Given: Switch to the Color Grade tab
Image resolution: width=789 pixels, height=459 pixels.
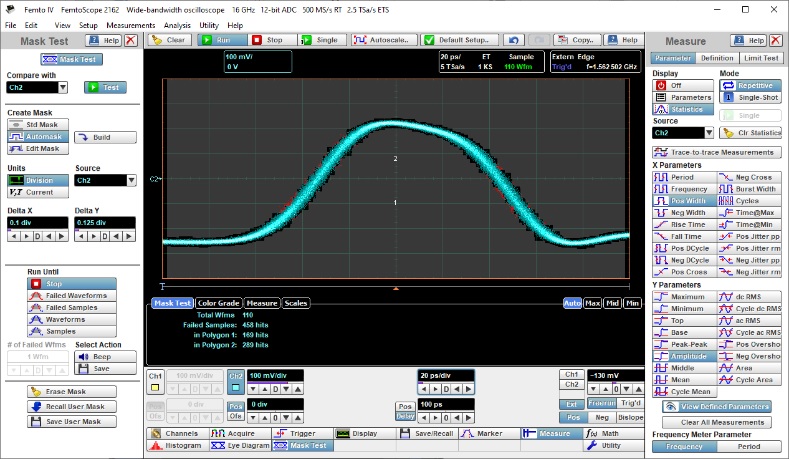Looking at the screenshot, I should (218, 303).
